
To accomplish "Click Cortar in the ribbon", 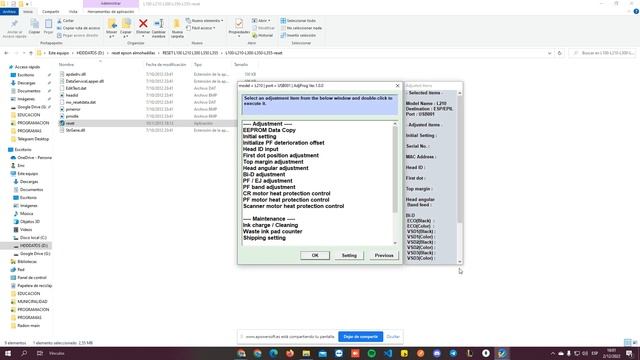I will [x=66, y=20].
